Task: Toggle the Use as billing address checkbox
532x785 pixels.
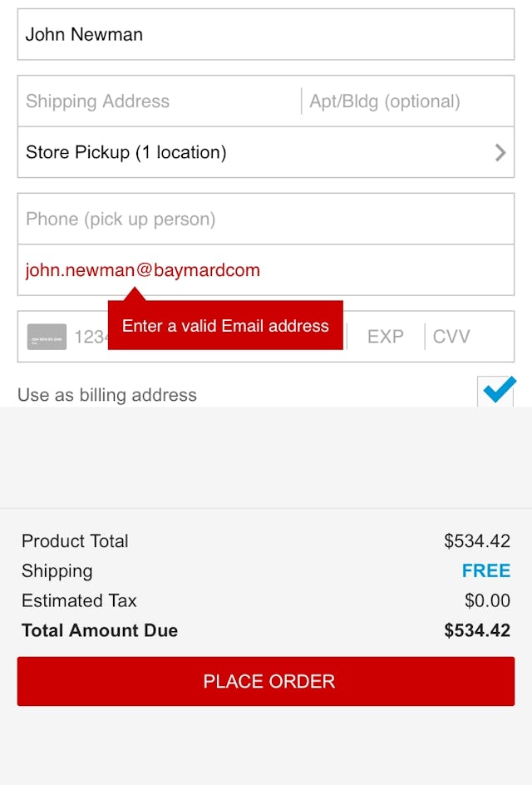Action: coord(497,392)
